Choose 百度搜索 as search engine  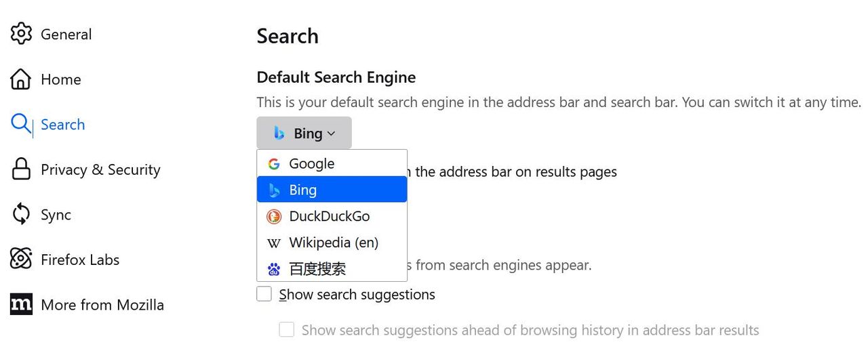coord(317,269)
